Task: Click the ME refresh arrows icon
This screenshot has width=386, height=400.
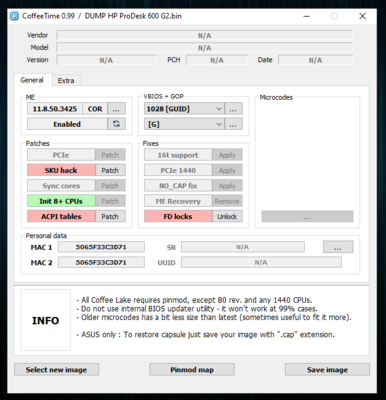Action: [x=116, y=124]
